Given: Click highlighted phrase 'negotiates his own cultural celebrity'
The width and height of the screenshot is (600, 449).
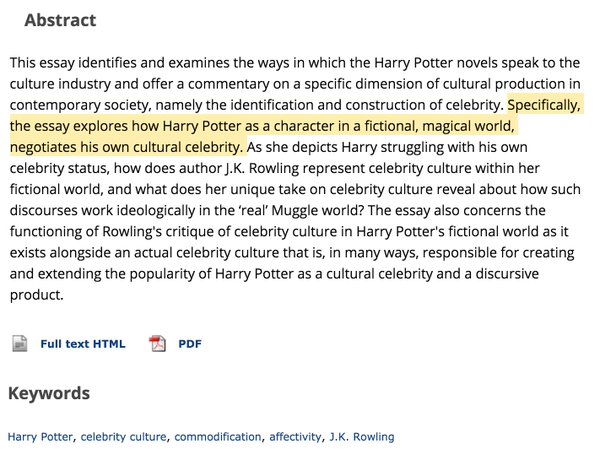Looking at the screenshot, I should tap(124, 147).
